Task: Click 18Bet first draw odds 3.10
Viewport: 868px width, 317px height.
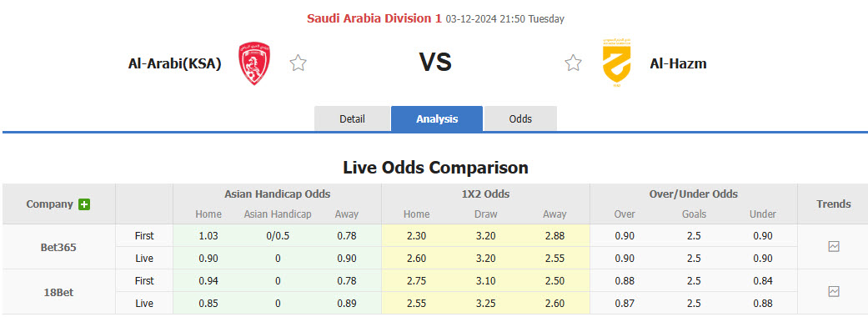Action: [486, 281]
